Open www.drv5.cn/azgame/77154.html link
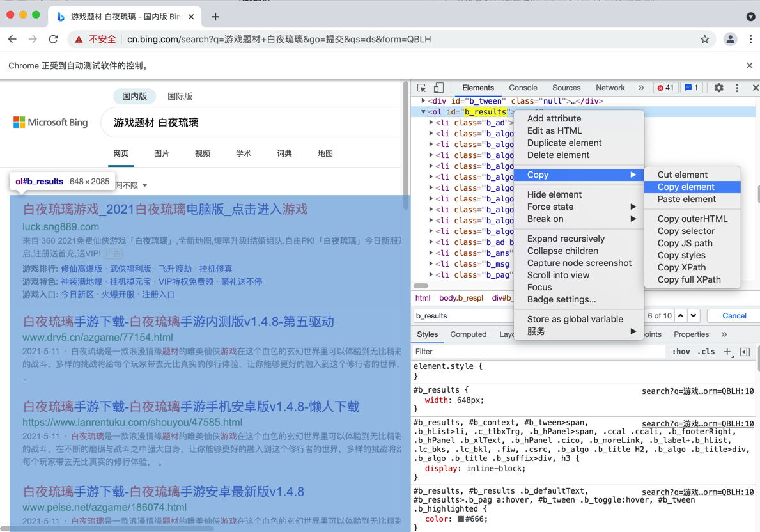Viewport: 760px width, 532px height. pos(97,337)
